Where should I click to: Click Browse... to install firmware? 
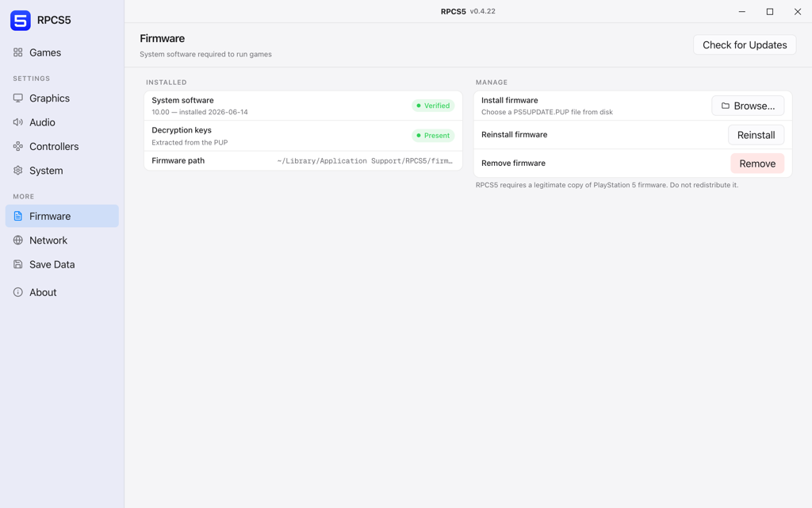pos(748,106)
